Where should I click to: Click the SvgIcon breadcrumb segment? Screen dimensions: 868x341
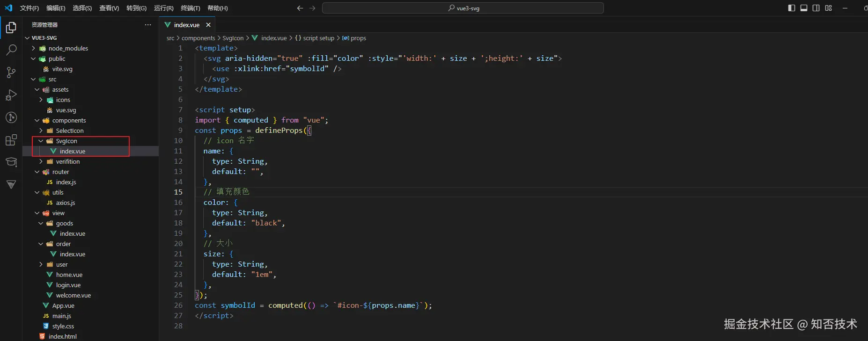click(233, 38)
